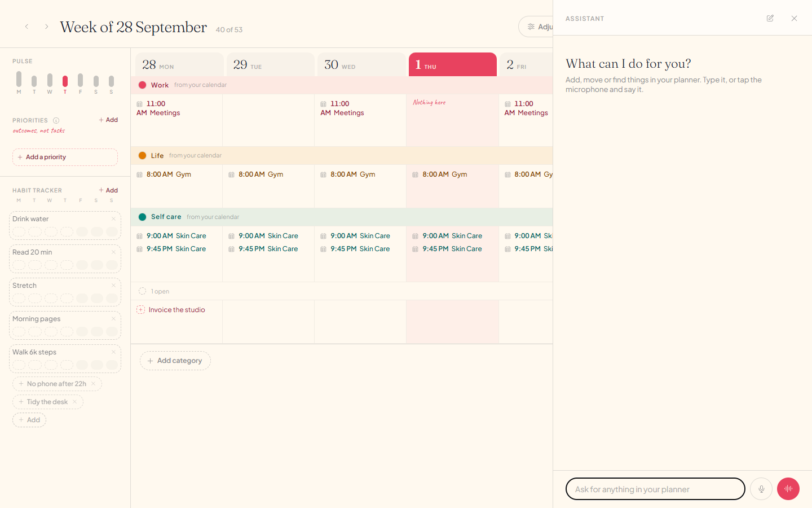Screen dimensions: 812x508
Task: Select the 28 Mon day tab
Action: (x=179, y=64)
